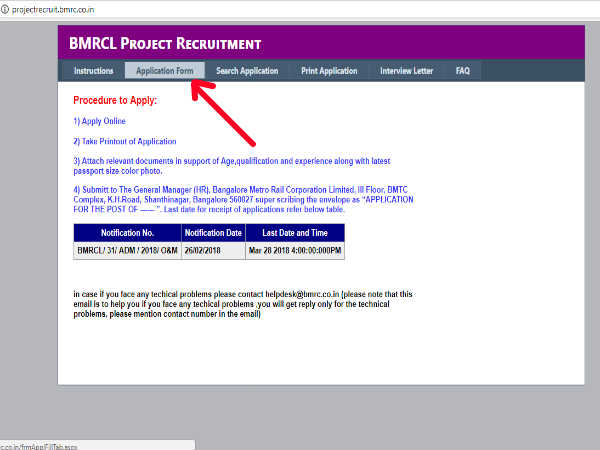Switch to Search Application tab
600x450 pixels.
(247, 71)
